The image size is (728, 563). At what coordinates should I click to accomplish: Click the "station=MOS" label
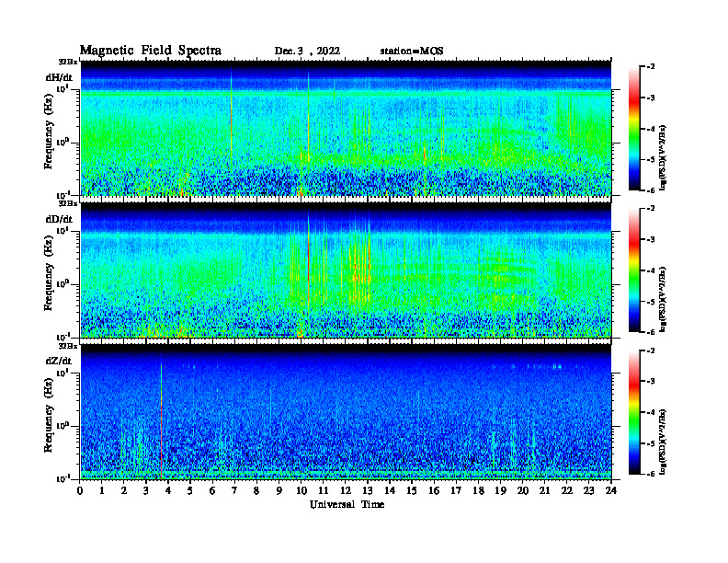(412, 52)
